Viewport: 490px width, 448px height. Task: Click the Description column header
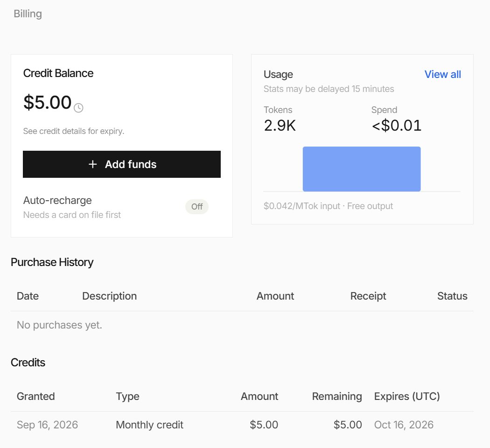[109, 296]
